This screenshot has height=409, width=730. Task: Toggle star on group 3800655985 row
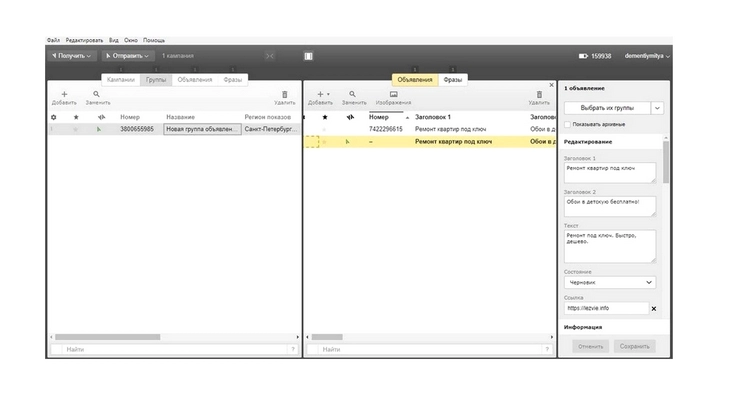point(75,129)
